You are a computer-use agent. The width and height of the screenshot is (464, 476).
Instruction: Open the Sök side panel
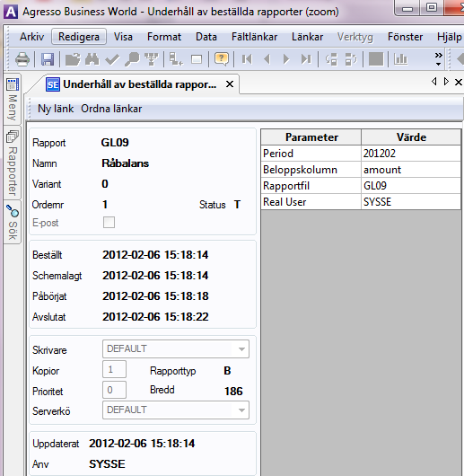(13, 222)
